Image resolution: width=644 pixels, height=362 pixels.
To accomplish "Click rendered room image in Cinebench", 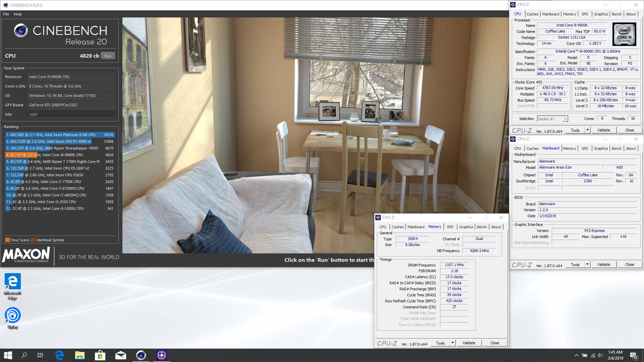I will (315, 135).
